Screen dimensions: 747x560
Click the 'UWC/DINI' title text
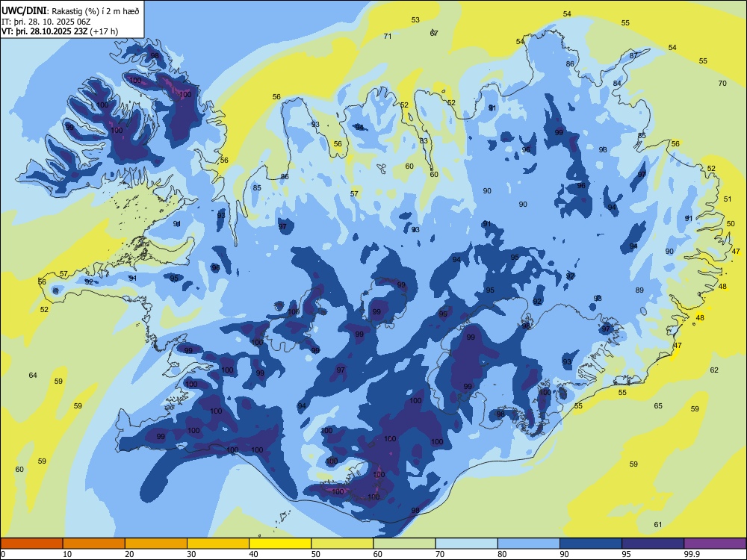(x=24, y=10)
